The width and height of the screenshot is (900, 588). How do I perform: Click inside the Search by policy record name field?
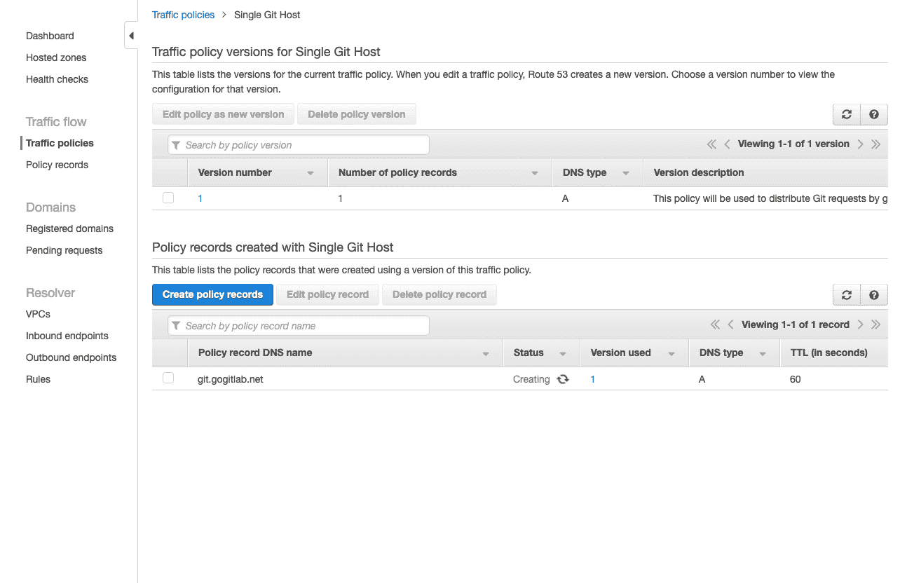[x=301, y=325]
